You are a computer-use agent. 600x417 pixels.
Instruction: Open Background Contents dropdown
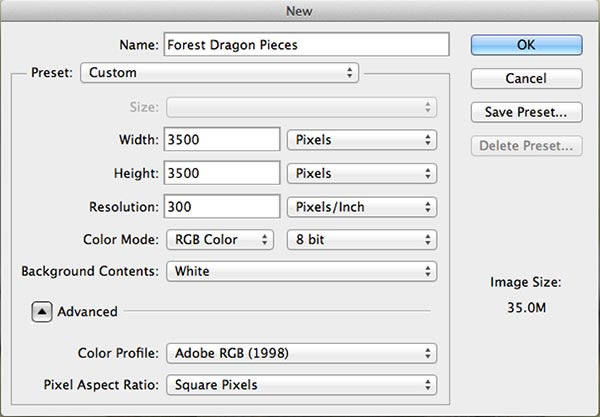[x=302, y=271]
